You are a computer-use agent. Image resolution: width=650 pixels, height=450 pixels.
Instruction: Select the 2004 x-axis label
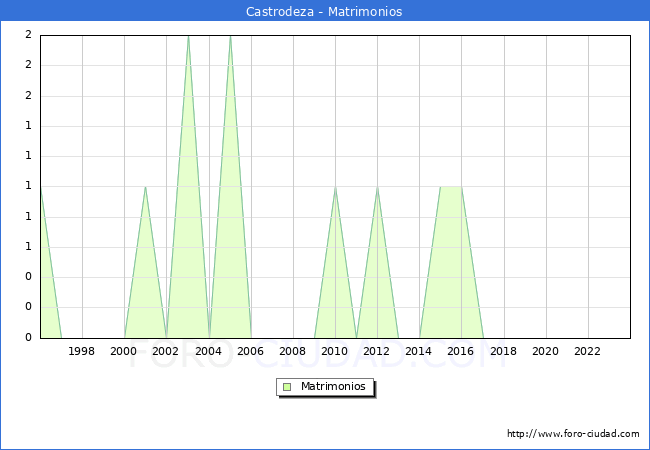pyautogui.click(x=208, y=352)
